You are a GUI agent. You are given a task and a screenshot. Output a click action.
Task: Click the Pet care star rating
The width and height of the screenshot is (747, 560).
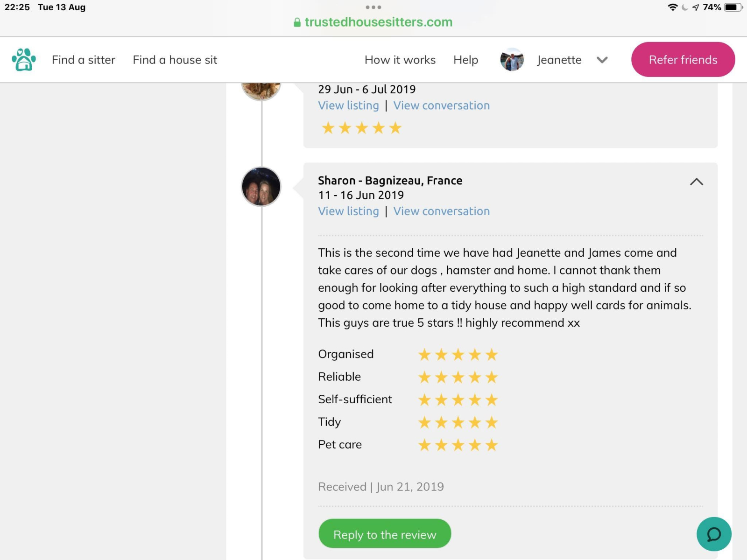(x=458, y=445)
